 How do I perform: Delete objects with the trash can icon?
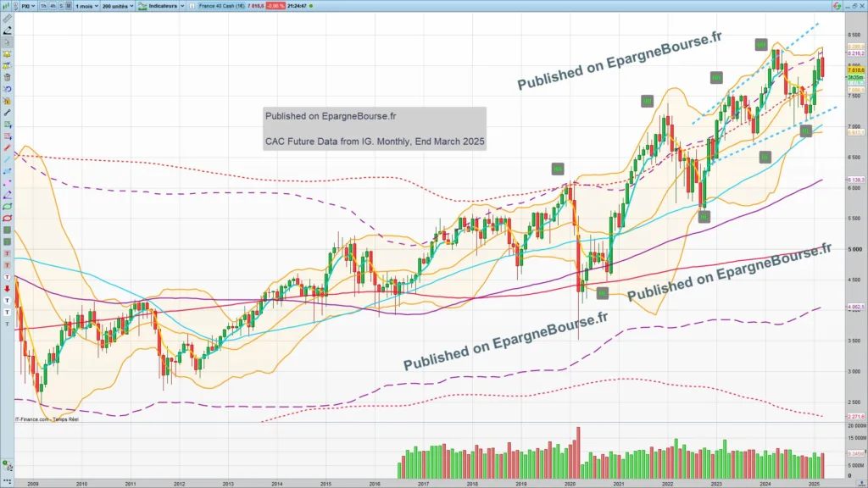pyautogui.click(x=7, y=77)
